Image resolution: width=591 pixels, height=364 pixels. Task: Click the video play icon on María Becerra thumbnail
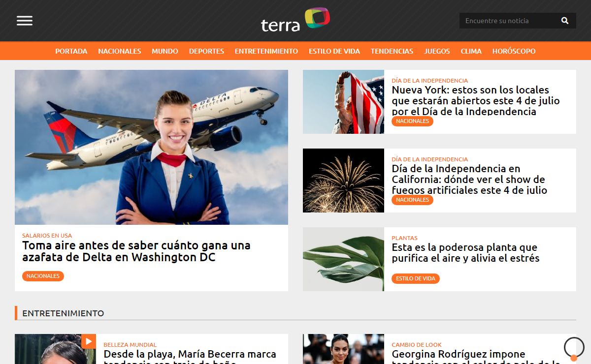[89, 341]
